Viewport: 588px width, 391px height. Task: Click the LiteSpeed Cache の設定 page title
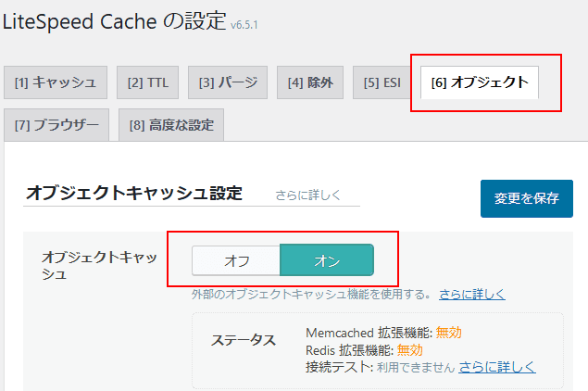coord(113,23)
